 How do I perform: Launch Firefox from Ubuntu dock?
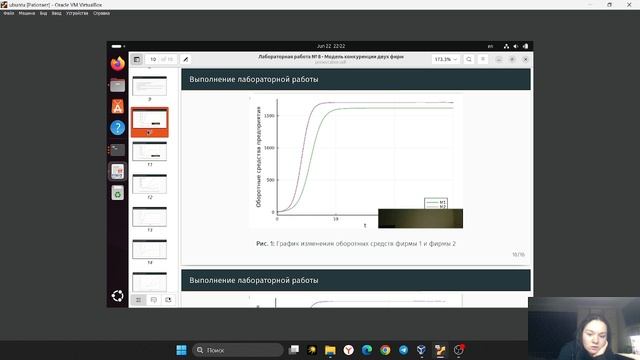[118, 64]
